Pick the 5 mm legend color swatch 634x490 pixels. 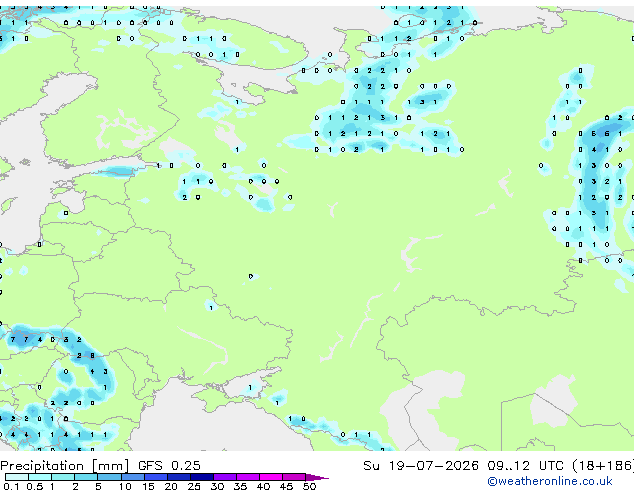coord(109,477)
